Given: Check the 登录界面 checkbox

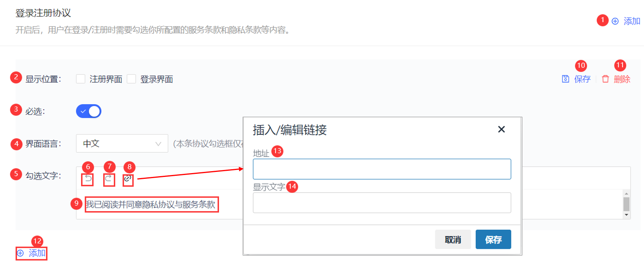Looking at the screenshot, I should pos(131,79).
